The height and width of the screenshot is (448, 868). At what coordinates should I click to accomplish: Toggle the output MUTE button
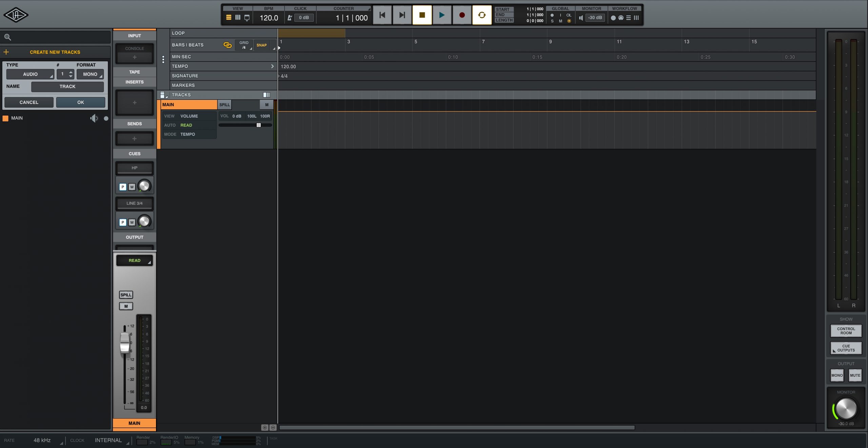pyautogui.click(x=855, y=375)
